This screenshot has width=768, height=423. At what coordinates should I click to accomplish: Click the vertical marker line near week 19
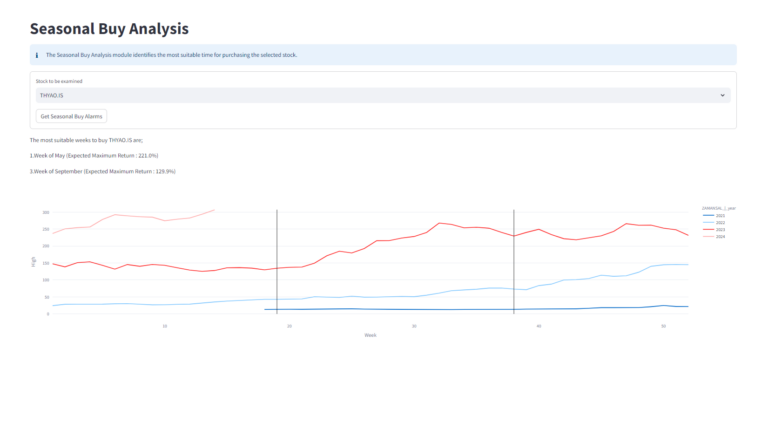point(277,260)
